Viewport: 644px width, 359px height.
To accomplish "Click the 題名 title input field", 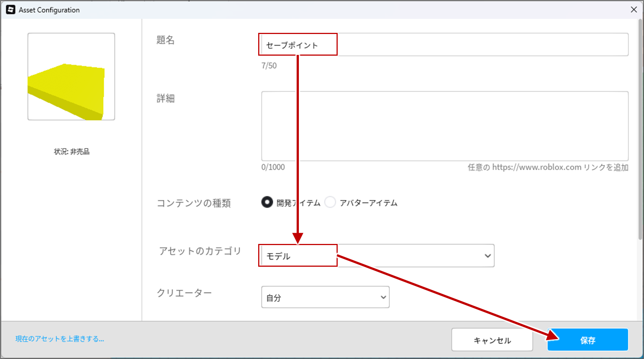I will (445, 45).
